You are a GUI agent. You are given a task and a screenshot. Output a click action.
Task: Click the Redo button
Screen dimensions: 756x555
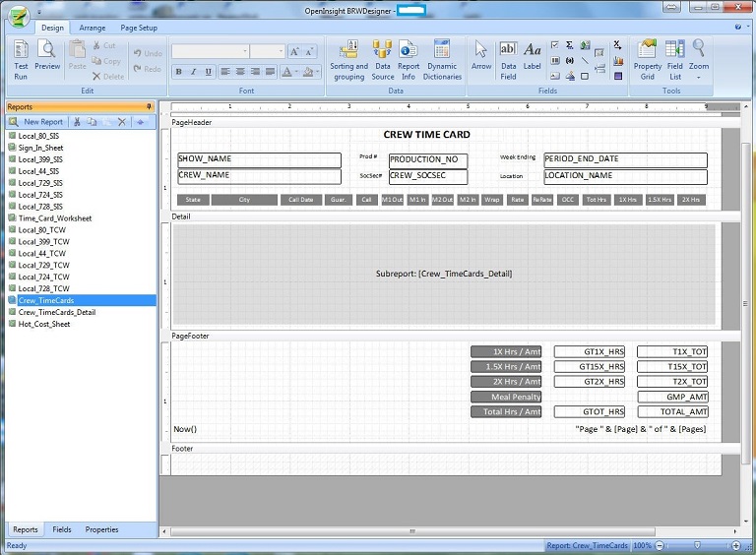(x=148, y=69)
